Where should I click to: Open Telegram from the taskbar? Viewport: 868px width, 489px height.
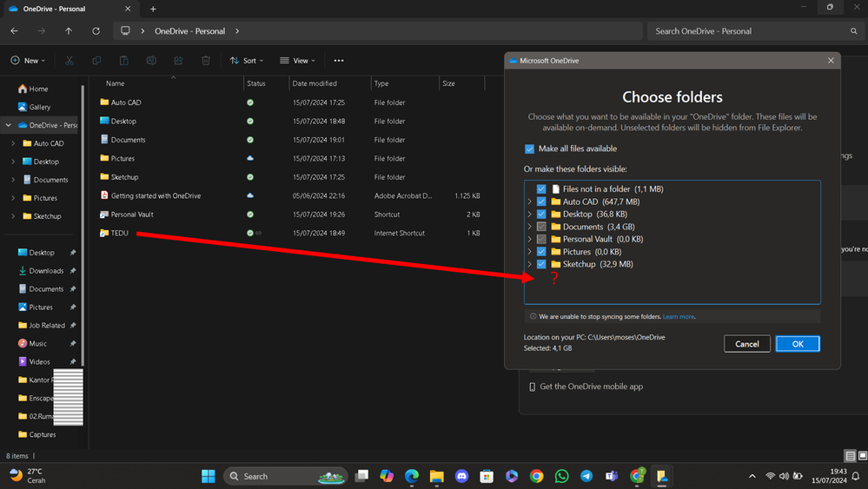tap(586, 476)
